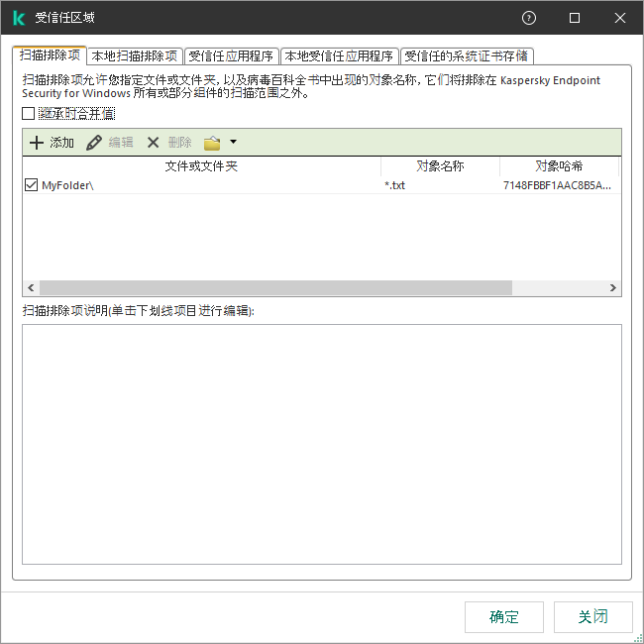
Task: Click the 对象哈希 column header
Action: point(559,165)
